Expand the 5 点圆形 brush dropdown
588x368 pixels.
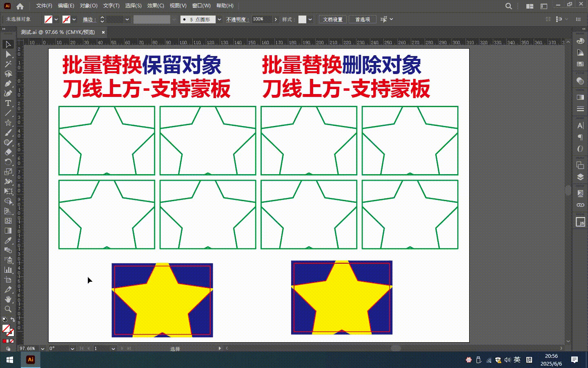coord(219,19)
